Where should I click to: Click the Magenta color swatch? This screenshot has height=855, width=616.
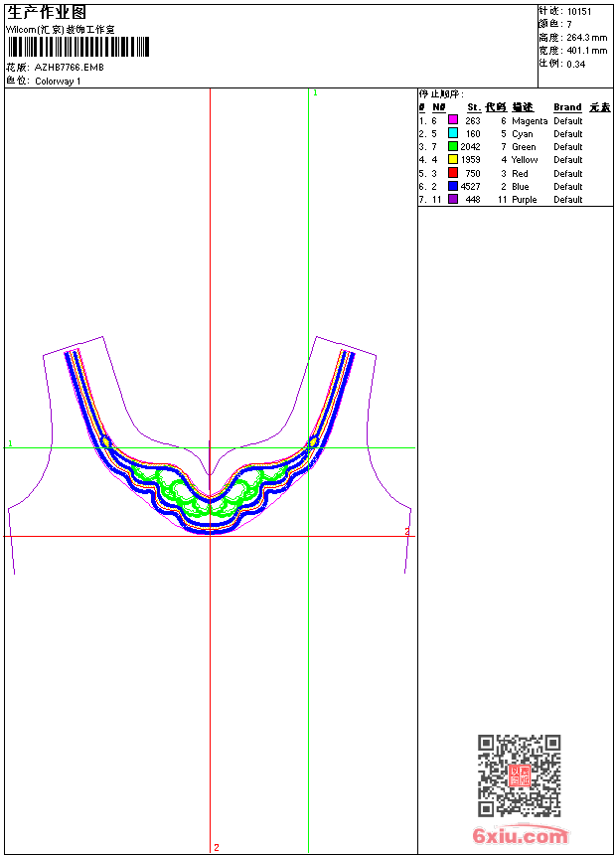coord(453,120)
